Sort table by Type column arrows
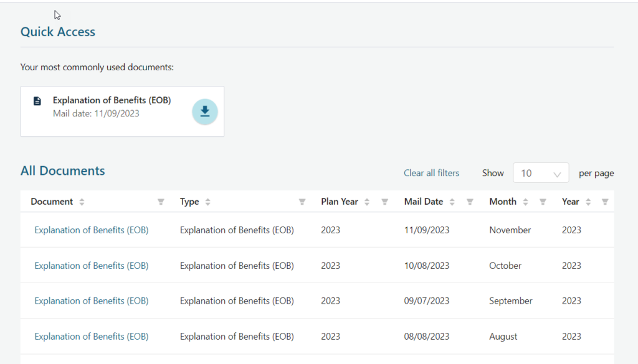Image resolution: width=638 pixels, height=364 pixels. click(x=207, y=202)
